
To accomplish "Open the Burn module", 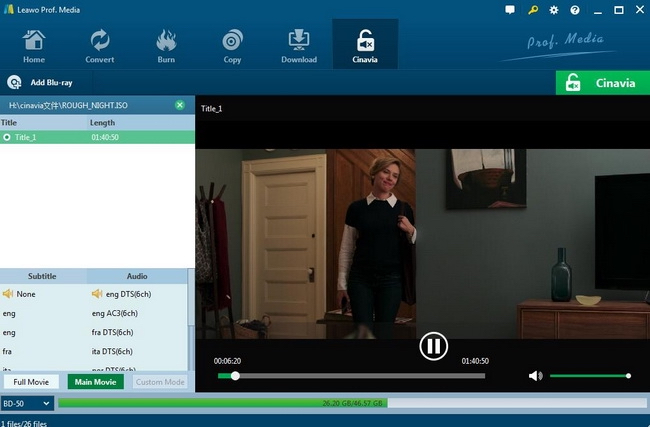I will pos(166,46).
